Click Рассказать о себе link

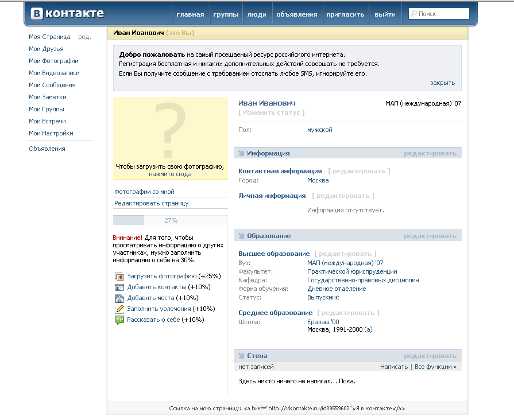(153, 320)
